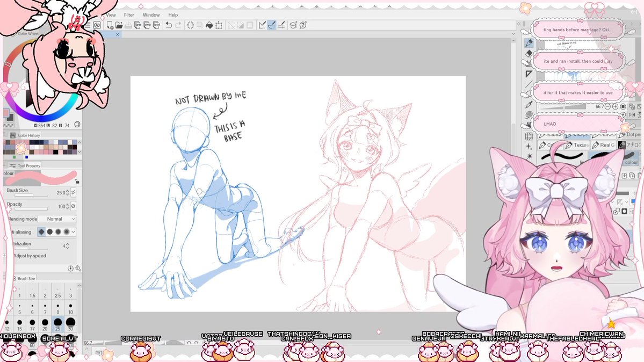Open the Window menu

[x=151, y=15]
